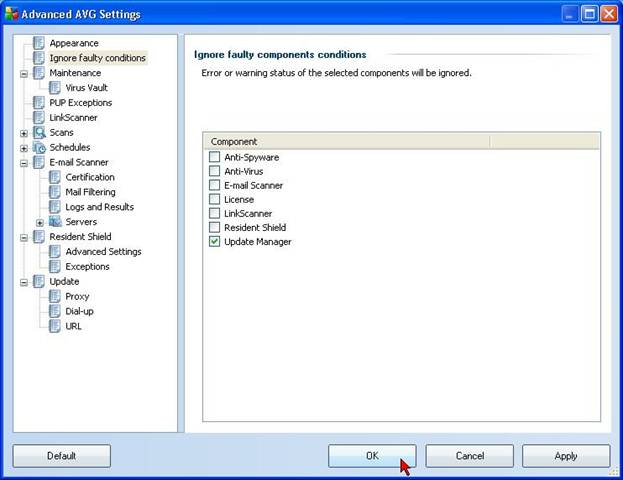The width and height of the screenshot is (623, 480).
Task: Select Virus Vault label in tree
Action: click(87, 88)
